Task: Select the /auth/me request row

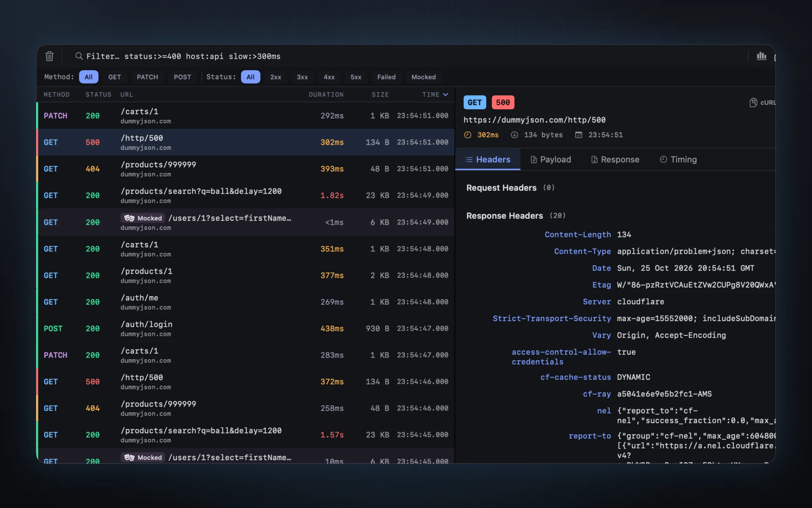Action: (246, 302)
